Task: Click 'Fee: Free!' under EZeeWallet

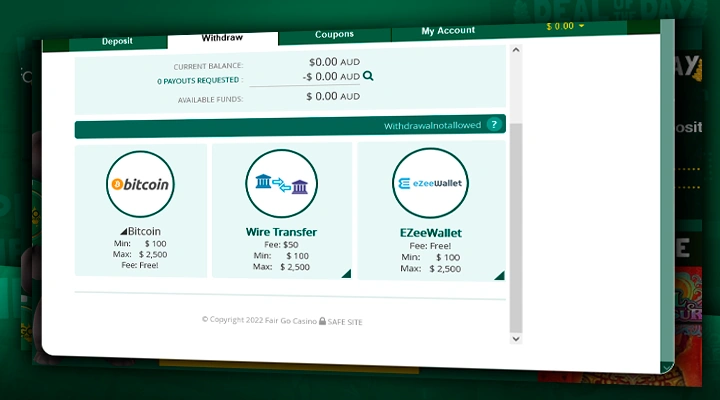Action: point(430,246)
